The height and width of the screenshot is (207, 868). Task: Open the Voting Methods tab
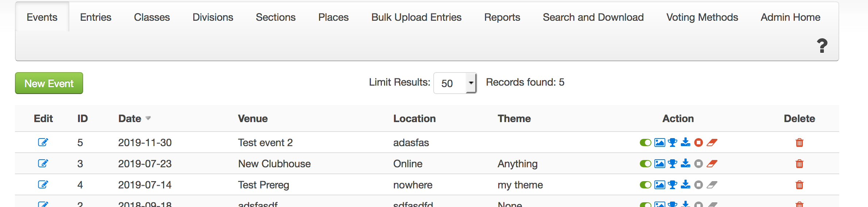click(x=702, y=17)
